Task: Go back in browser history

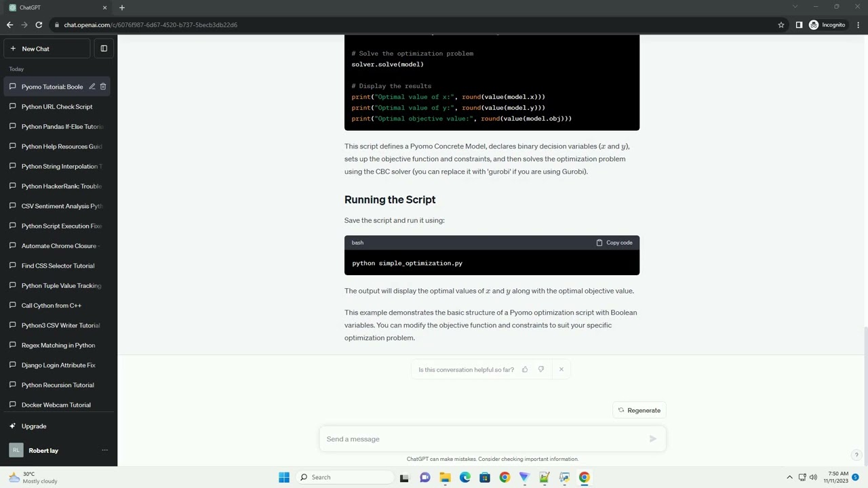Action: tap(9, 25)
